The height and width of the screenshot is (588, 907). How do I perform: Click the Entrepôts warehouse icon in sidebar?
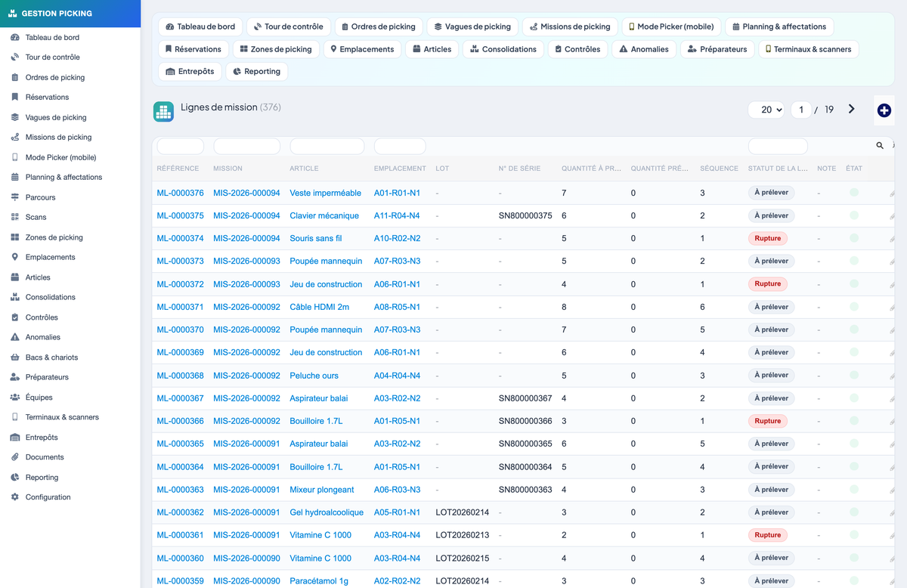click(15, 438)
